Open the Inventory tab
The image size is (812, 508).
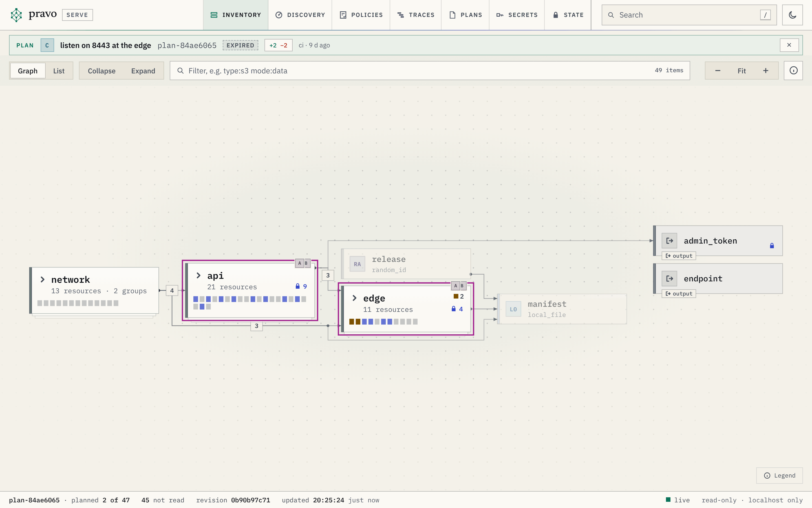click(235, 15)
